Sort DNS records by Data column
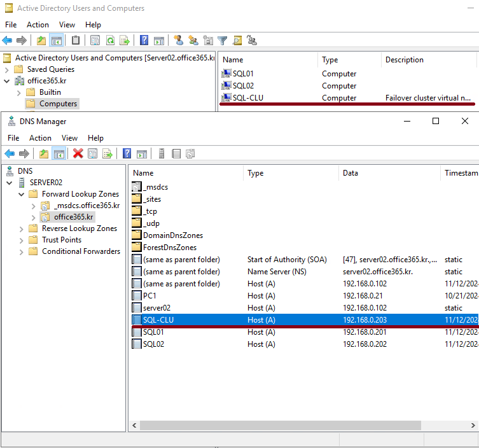 pos(389,173)
